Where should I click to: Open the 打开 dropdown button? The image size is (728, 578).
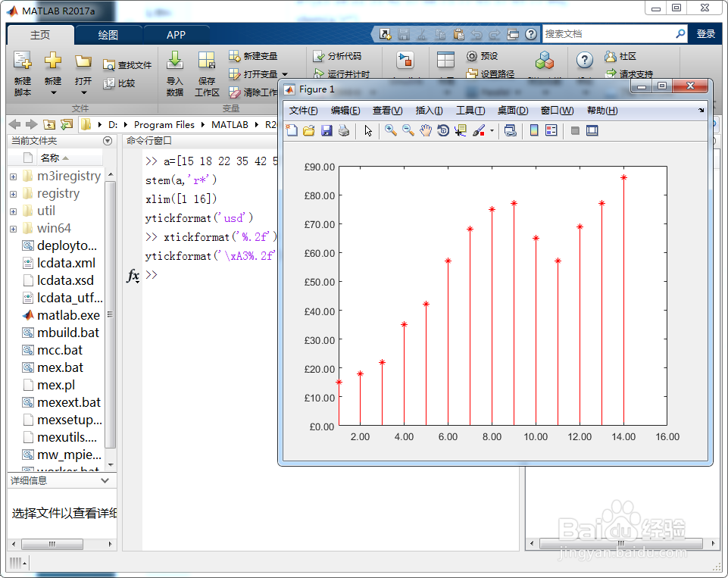click(x=83, y=73)
